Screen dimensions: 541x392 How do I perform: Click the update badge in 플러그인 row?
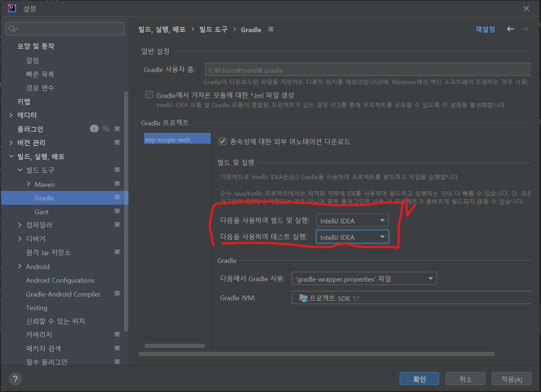94,129
